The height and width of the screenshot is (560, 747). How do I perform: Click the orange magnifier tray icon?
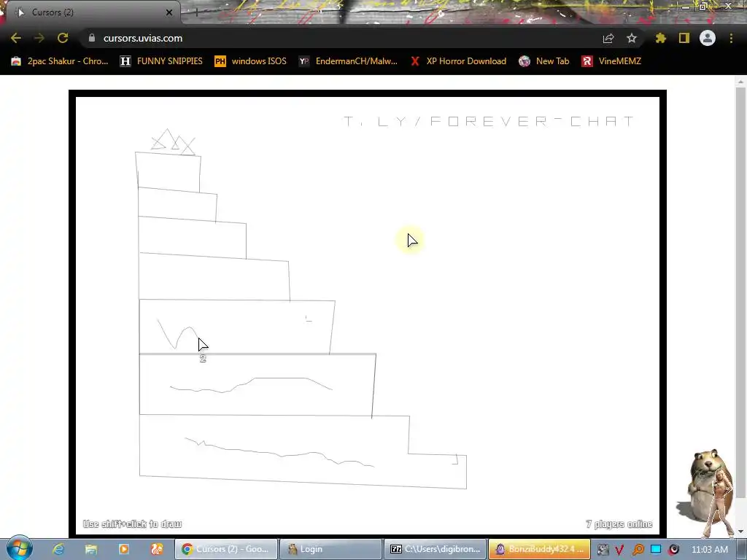(638, 549)
